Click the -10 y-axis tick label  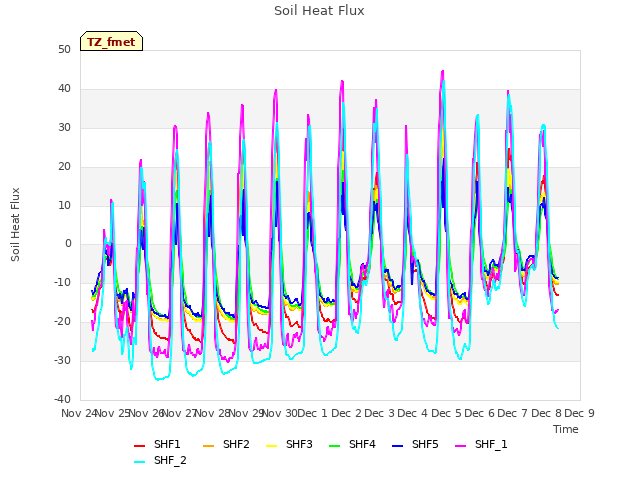click(62, 282)
